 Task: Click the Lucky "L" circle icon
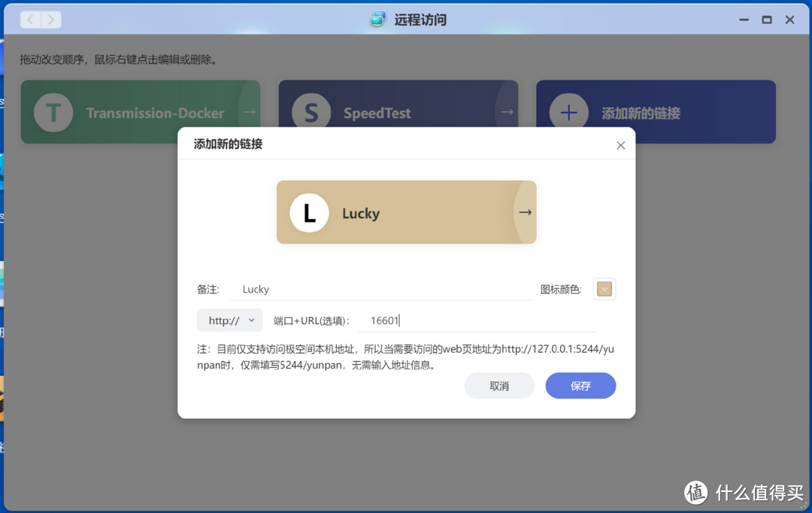[309, 212]
